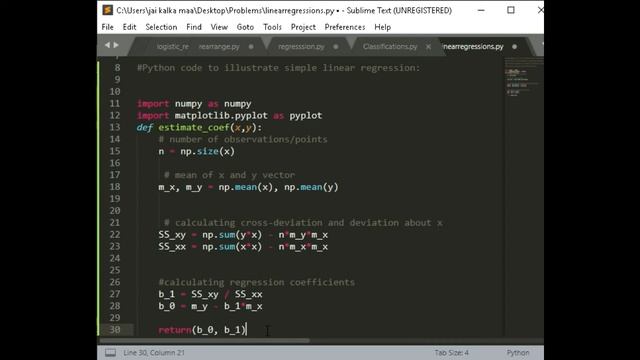Click the Sublime Text logo in the title bar
Viewport: 640px width, 360px height.
pos(108,10)
